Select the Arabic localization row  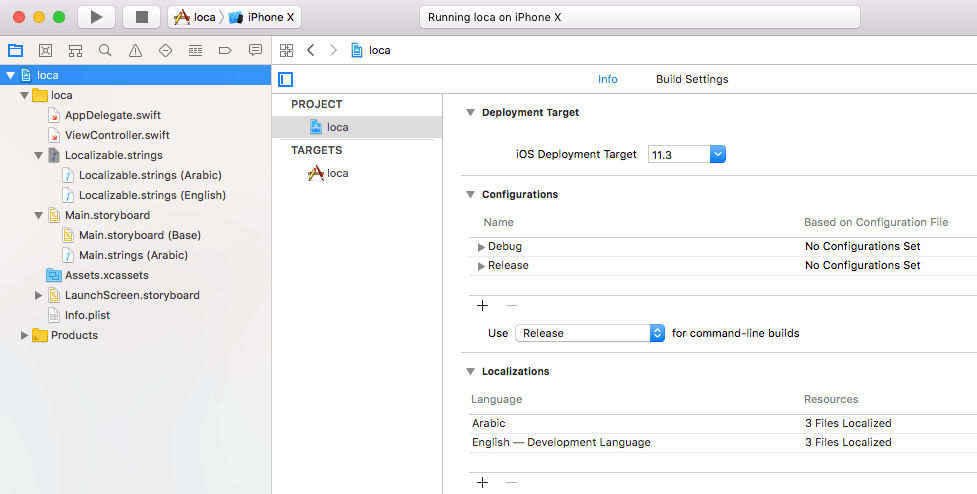(723, 424)
